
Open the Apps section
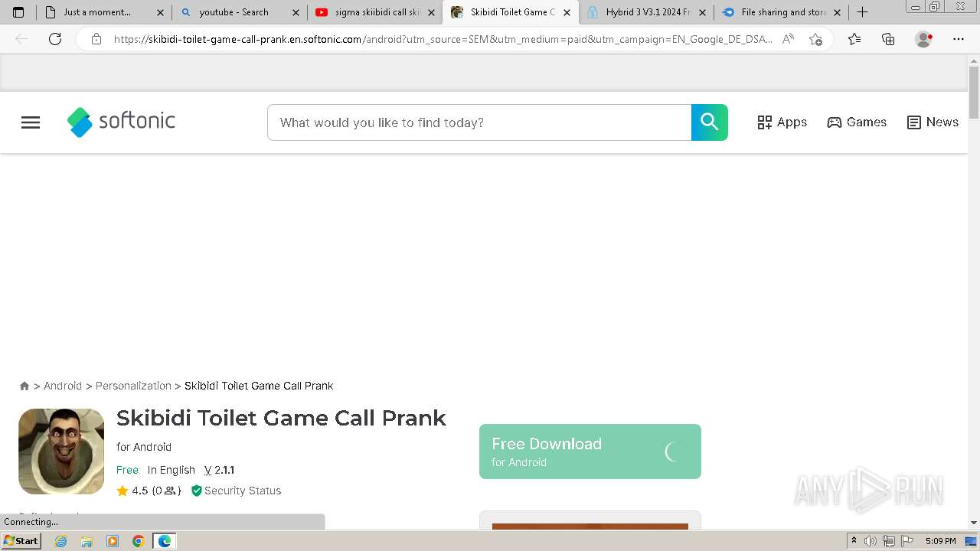pyautogui.click(x=782, y=122)
